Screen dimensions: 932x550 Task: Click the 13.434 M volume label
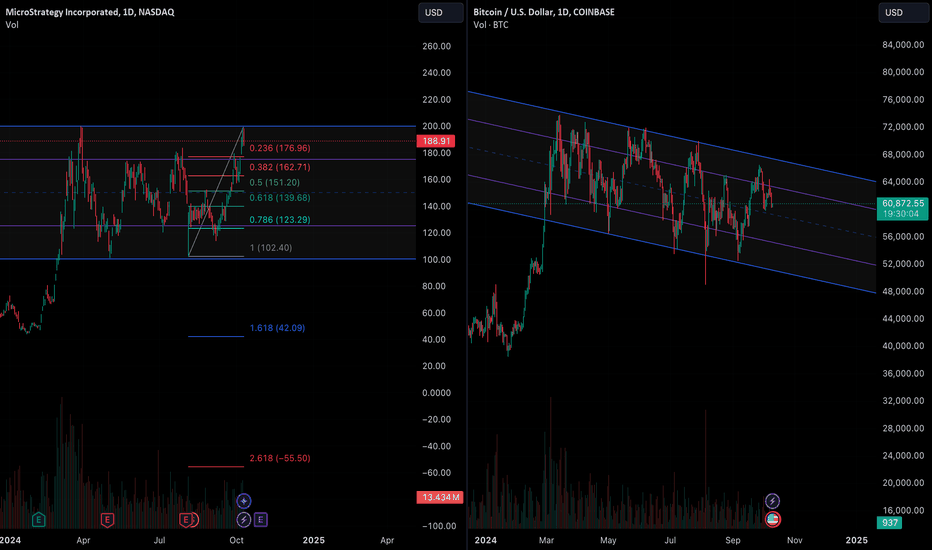pos(438,497)
